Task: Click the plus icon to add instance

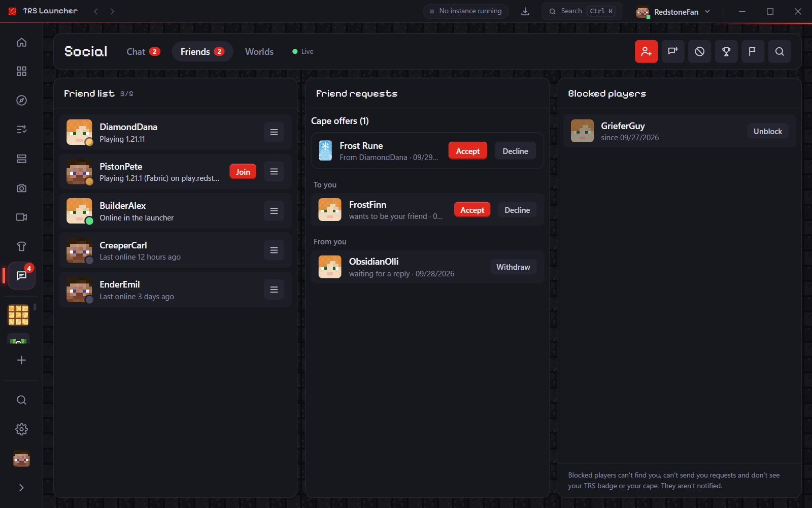Action: (x=21, y=360)
